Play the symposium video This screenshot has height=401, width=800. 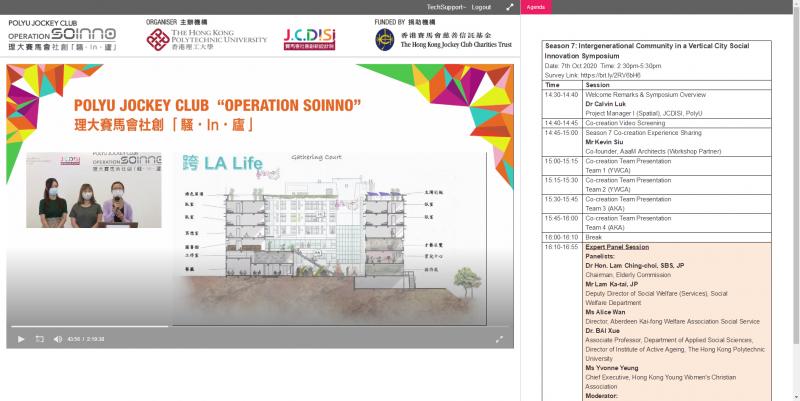(21, 339)
